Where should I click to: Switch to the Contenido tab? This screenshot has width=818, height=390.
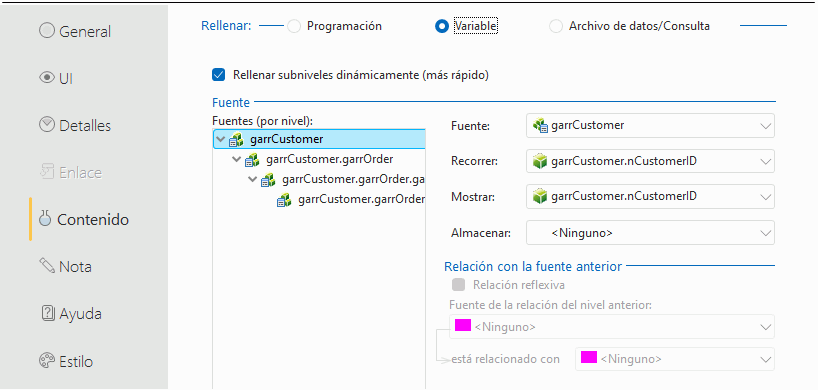pos(84,220)
